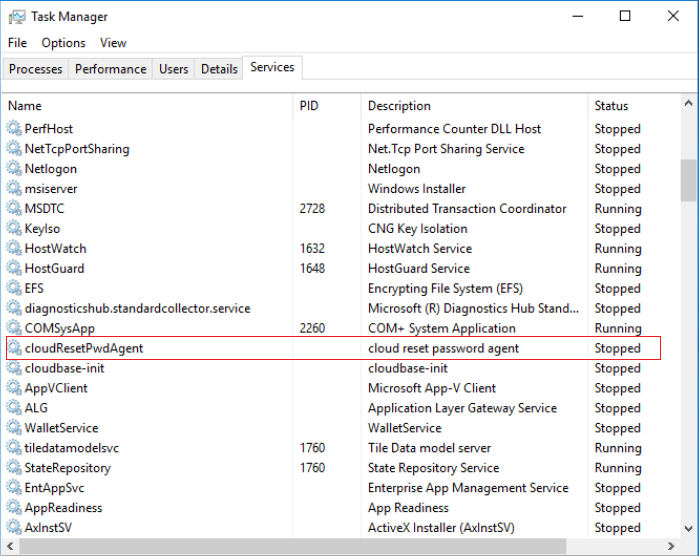
Task: Sort by the PID column header
Action: [309, 106]
